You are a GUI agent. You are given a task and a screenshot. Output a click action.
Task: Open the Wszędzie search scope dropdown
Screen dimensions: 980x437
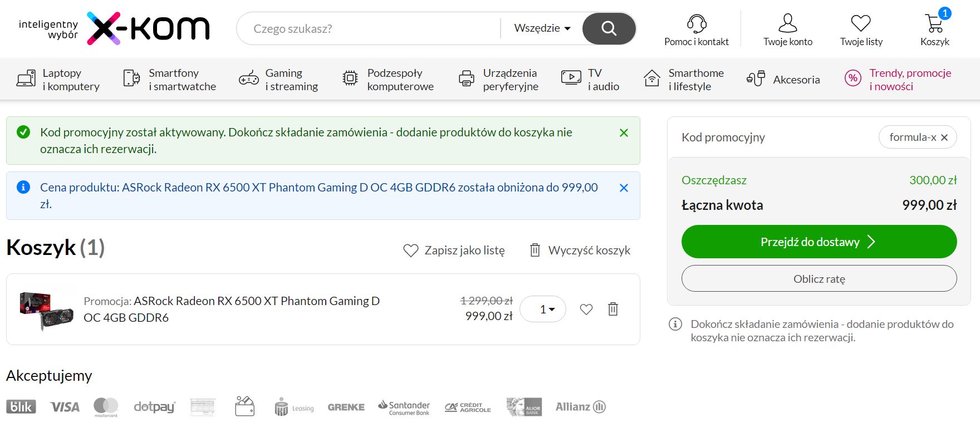[542, 28]
